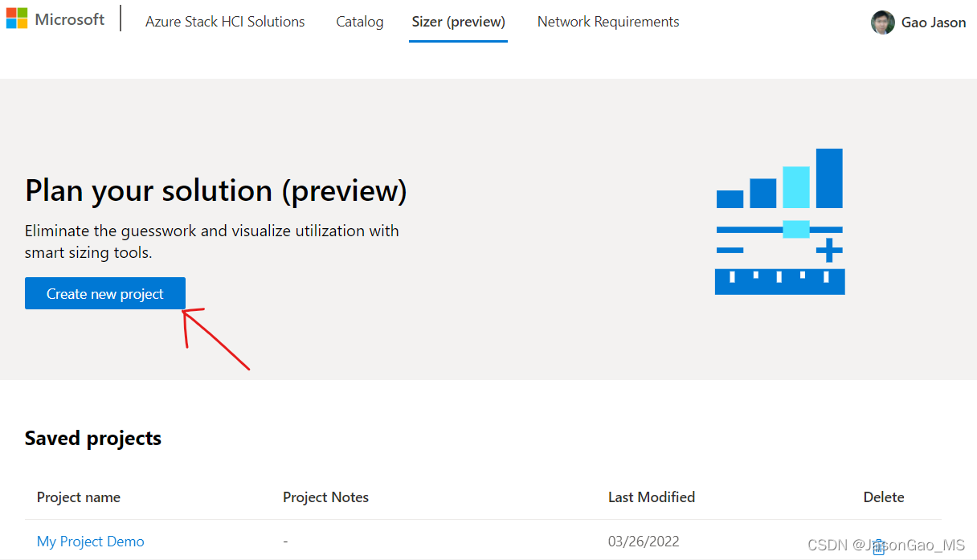Delete My Project Demo via trash icon
Viewport: 977px width, 560px height.
(878, 547)
